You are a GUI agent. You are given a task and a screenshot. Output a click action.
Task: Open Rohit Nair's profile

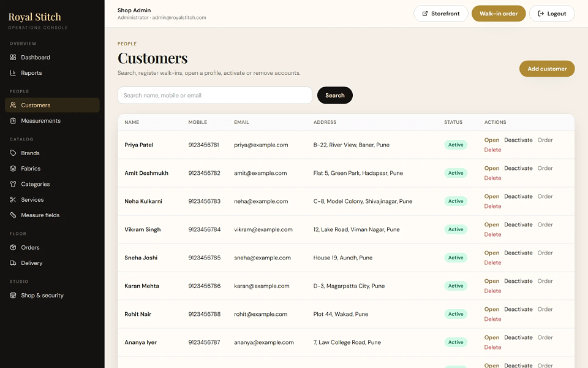point(492,309)
